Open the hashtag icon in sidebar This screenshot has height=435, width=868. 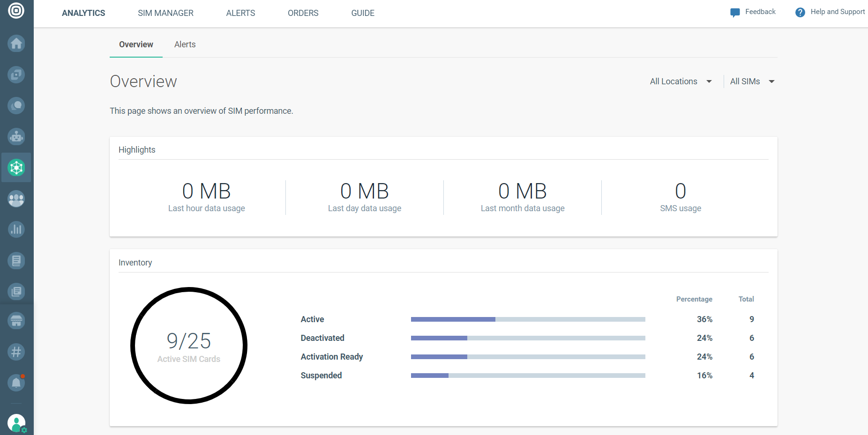coord(16,352)
